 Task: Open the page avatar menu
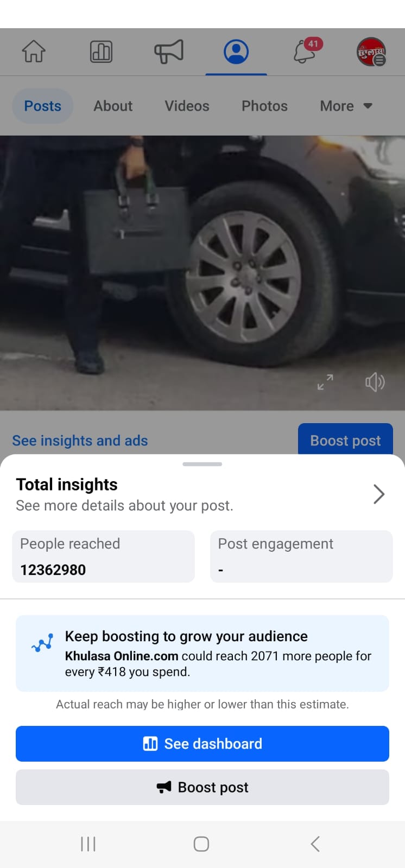point(371,52)
